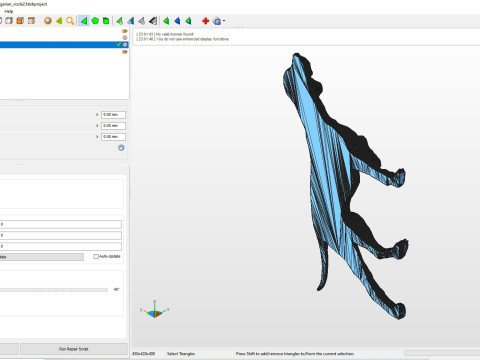Click the topmost 0.00 mm input field
The width and height of the screenshot is (480, 360).
click(x=113, y=115)
